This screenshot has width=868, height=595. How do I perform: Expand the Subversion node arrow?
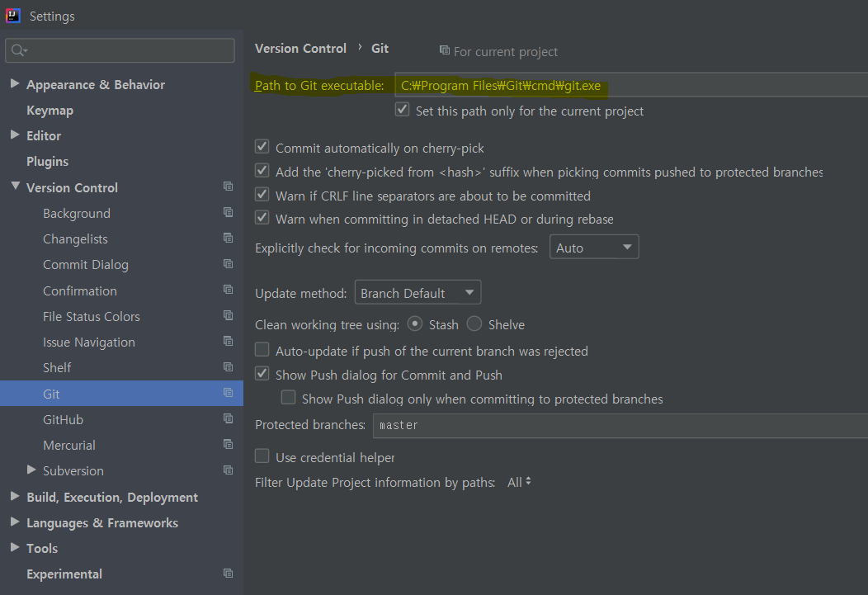tap(31, 470)
